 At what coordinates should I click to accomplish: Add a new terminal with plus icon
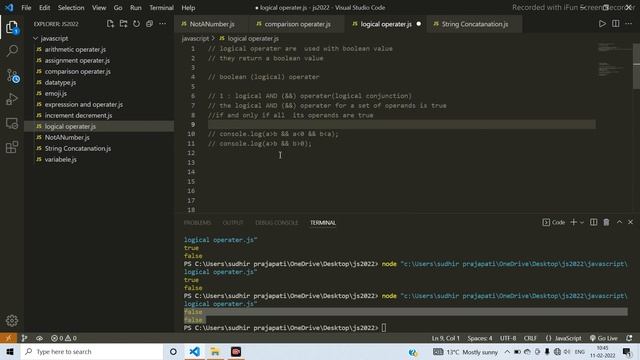[573, 222]
